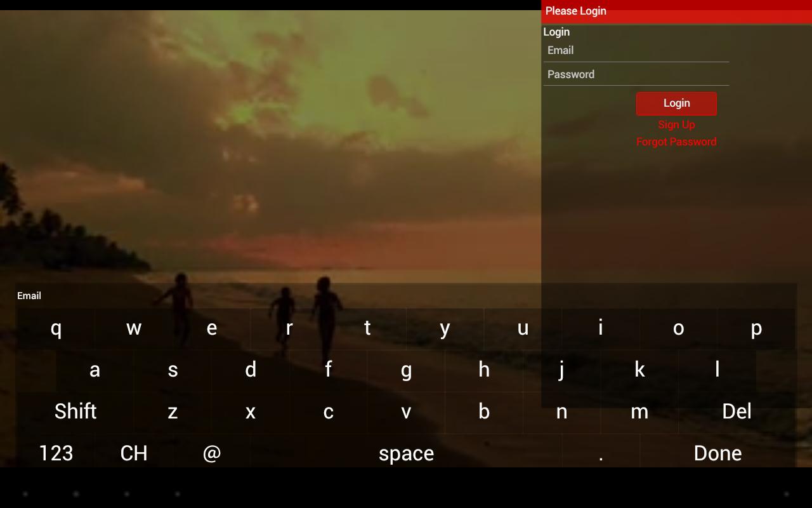This screenshot has height=508, width=812.
Task: Tap the x key on the keyboard
Action: pos(251,411)
